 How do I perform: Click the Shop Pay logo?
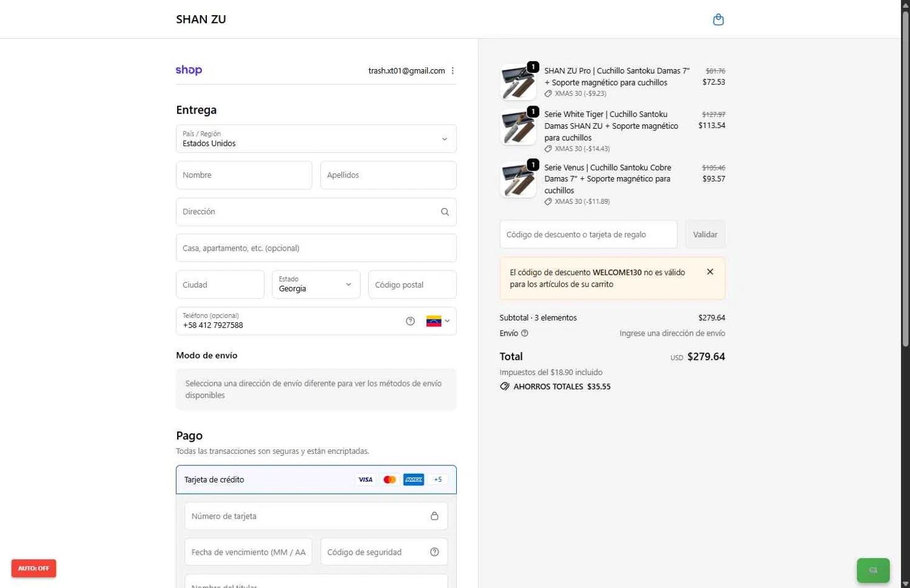[189, 70]
